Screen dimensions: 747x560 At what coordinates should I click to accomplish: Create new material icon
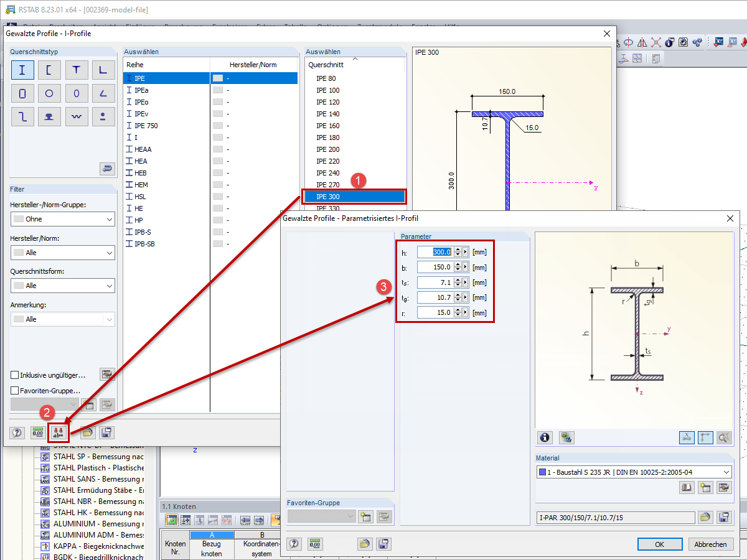click(x=705, y=488)
